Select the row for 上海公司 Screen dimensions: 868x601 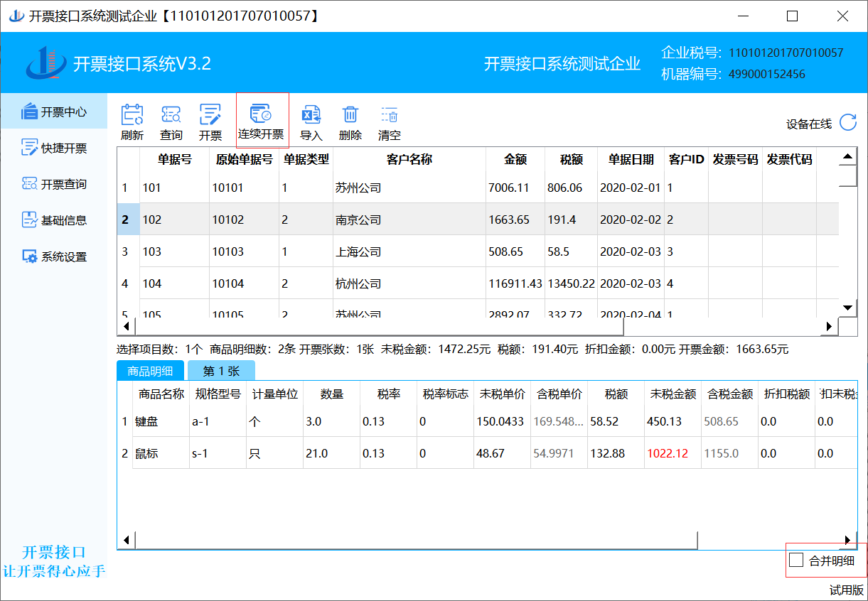click(x=358, y=251)
